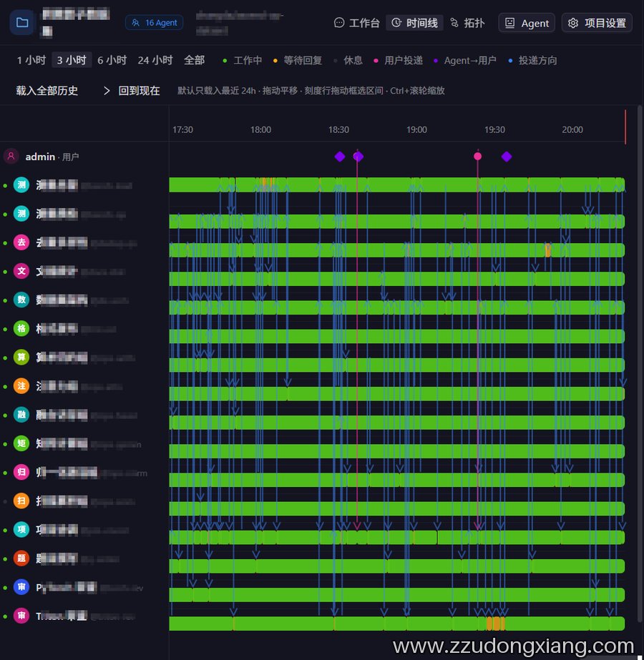644x660 pixels.
Task: Click the pink 审 agent avatar
Action: [x=21, y=616]
